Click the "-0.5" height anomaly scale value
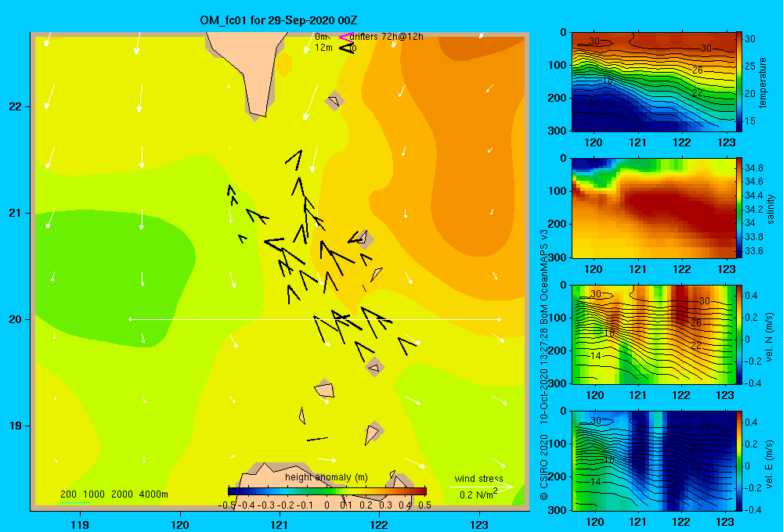Viewport: 783px width, 532px height. coord(227,505)
